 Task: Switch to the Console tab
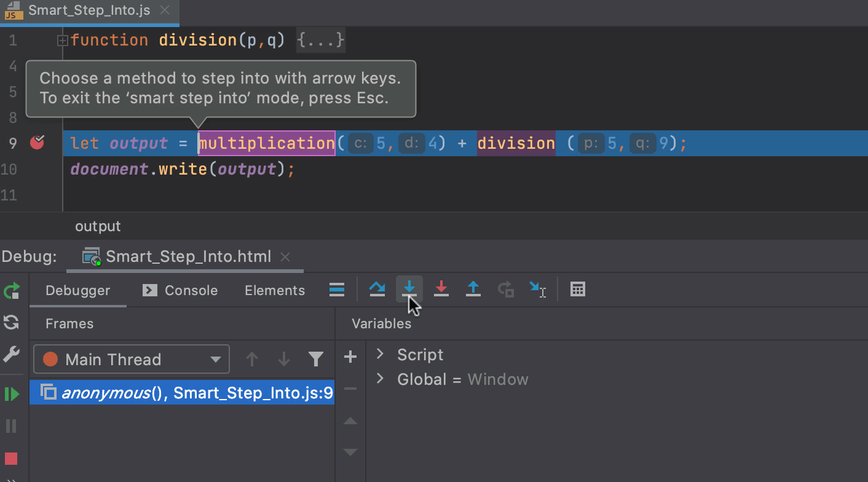(x=180, y=290)
